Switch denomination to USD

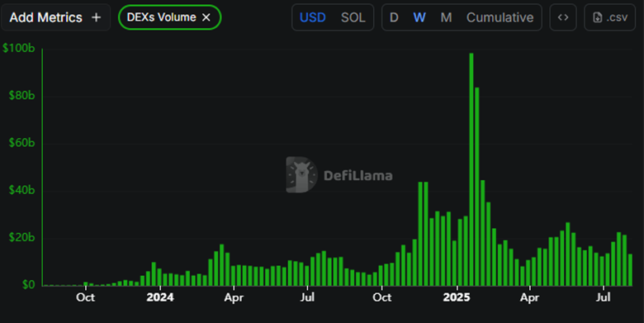313,17
